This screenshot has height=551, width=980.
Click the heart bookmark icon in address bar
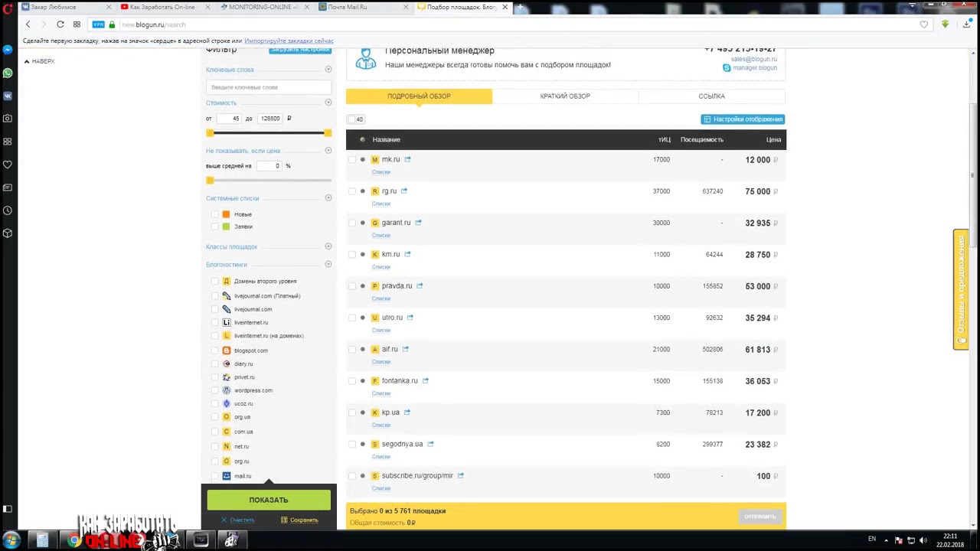924,24
